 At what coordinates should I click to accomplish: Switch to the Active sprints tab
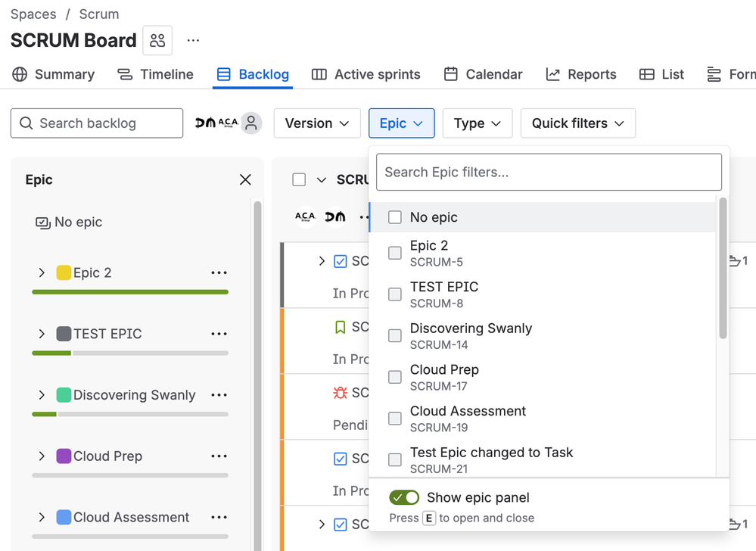[366, 74]
